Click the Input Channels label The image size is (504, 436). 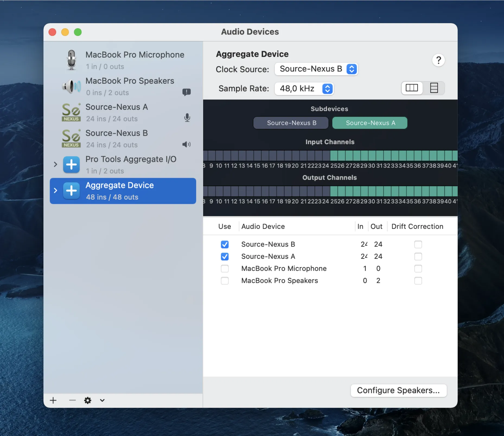pyautogui.click(x=330, y=142)
